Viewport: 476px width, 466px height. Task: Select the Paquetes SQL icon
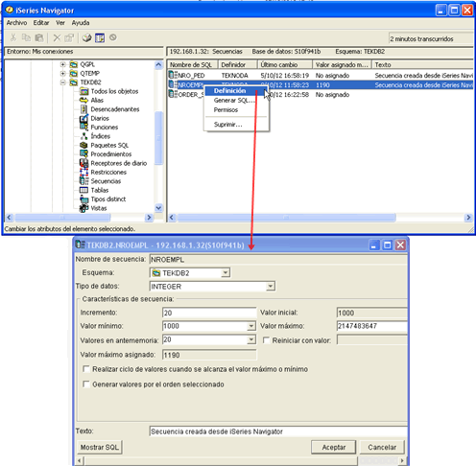(83, 145)
